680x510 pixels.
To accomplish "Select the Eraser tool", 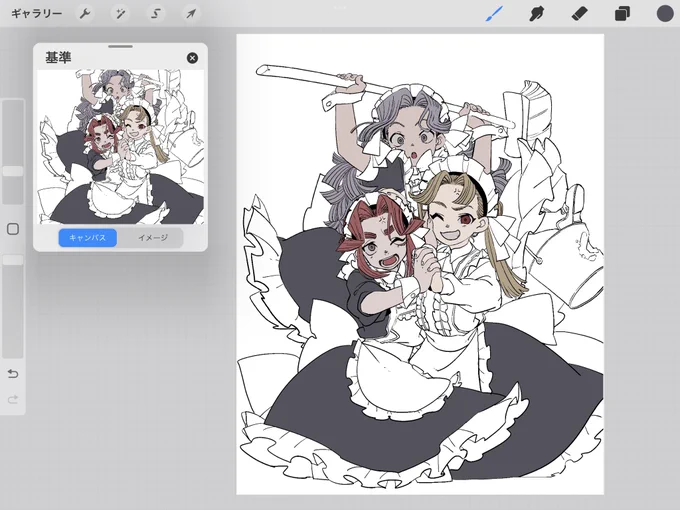I will click(579, 14).
